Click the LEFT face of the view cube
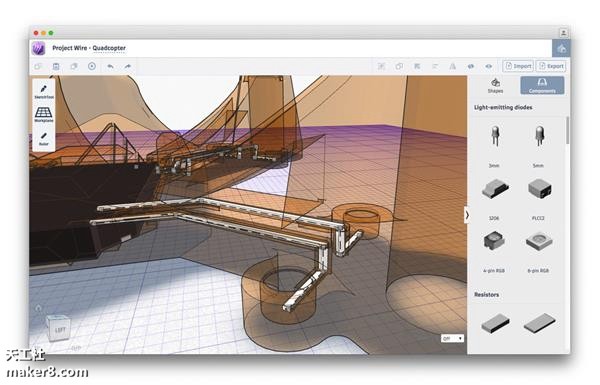This screenshot has height=385, width=600. (59, 330)
